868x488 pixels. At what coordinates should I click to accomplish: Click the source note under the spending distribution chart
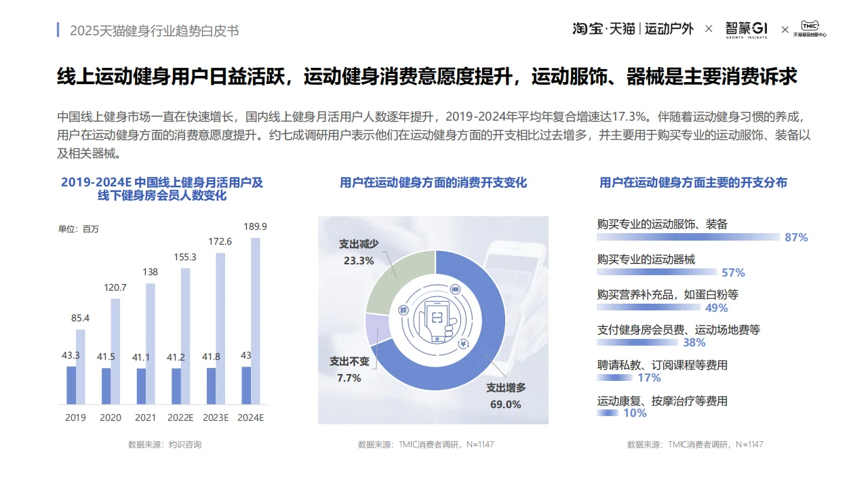point(695,445)
